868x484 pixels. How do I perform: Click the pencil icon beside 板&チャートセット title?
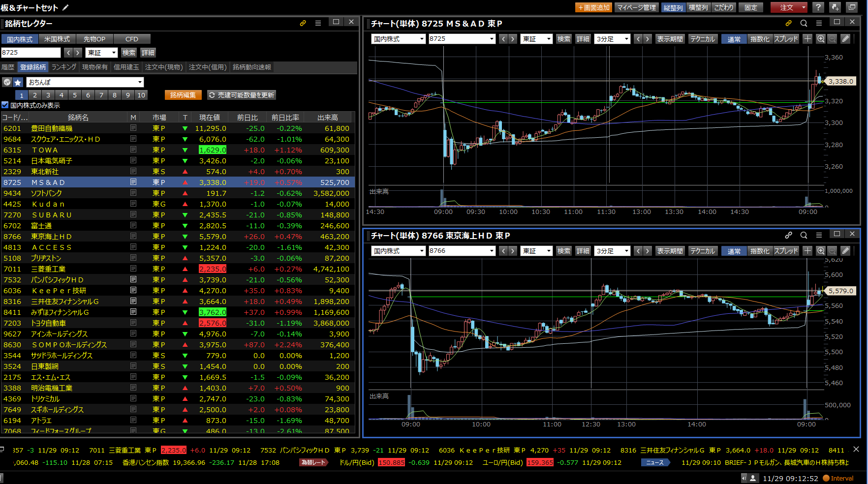tap(65, 7)
